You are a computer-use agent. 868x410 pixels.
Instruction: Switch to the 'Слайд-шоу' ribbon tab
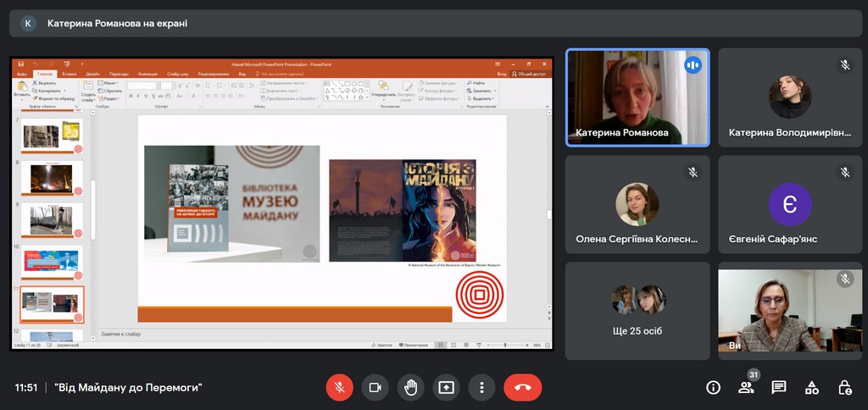pyautogui.click(x=177, y=74)
